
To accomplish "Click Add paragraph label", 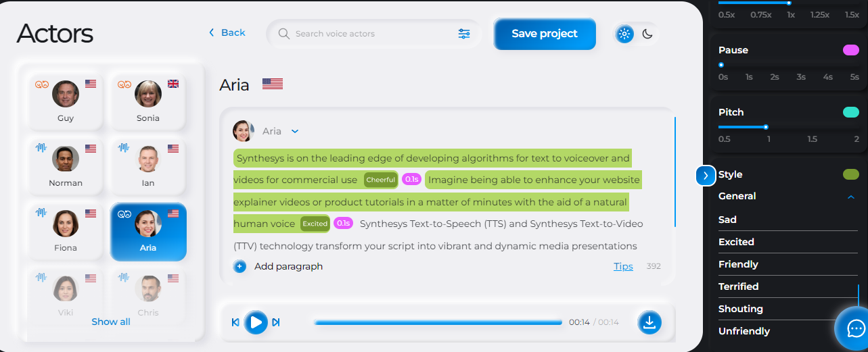I will click(x=288, y=266).
